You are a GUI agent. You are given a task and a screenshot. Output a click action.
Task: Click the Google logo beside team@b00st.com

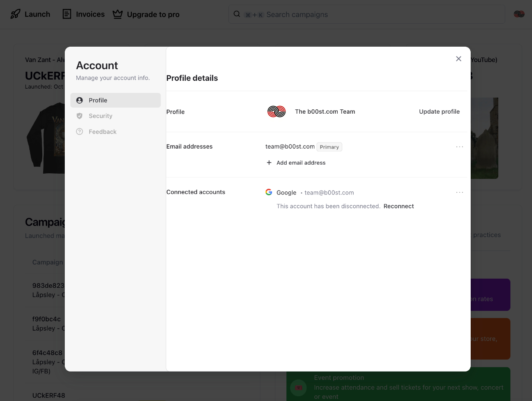coord(269,192)
